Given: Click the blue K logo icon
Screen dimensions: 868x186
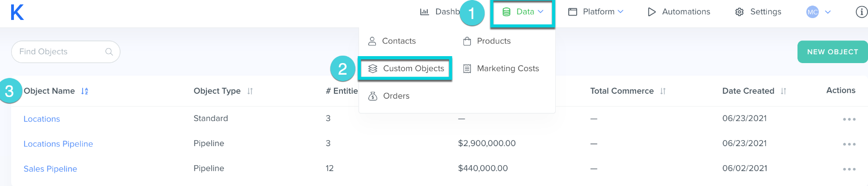Looking at the screenshot, I should coord(17,12).
